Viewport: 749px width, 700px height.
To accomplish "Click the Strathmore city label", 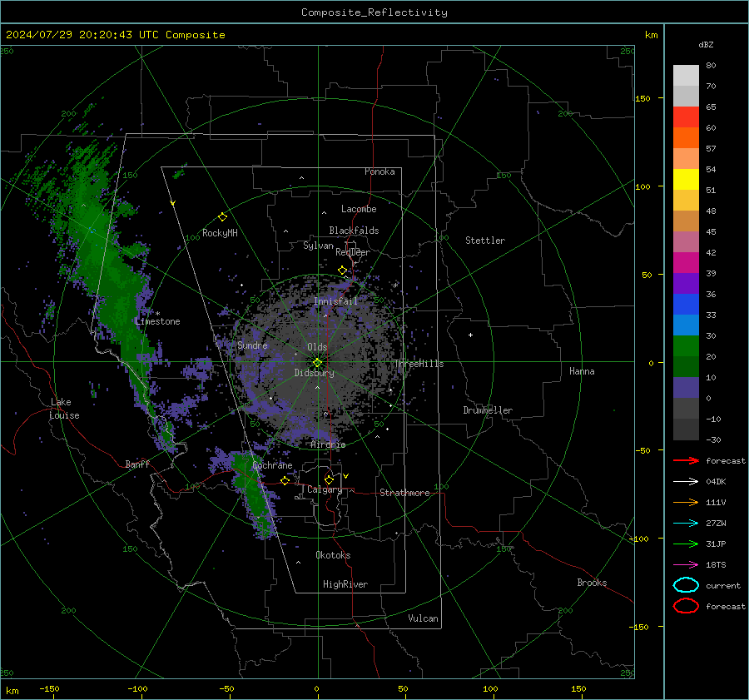I will [x=404, y=493].
